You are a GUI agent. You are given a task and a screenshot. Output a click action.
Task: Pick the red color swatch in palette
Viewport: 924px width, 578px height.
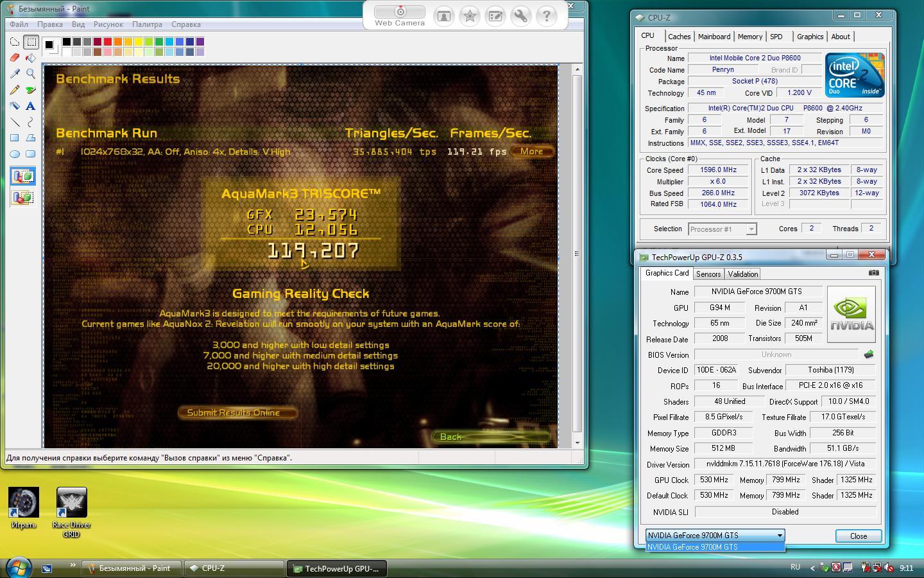point(108,42)
